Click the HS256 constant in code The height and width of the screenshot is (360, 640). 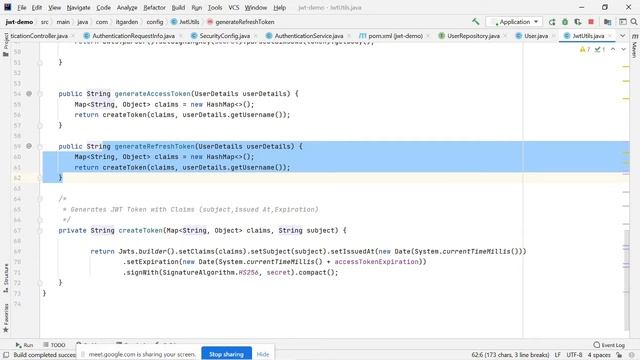pyautogui.click(x=248, y=272)
